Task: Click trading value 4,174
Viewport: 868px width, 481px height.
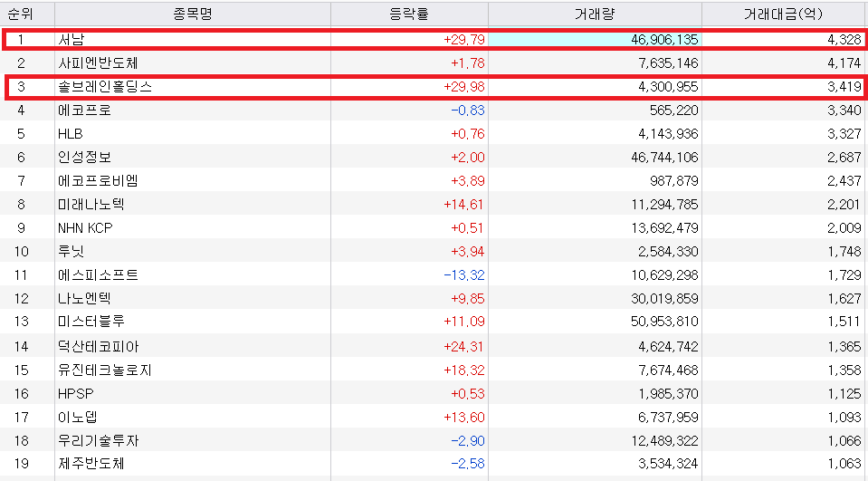Action: pos(844,63)
